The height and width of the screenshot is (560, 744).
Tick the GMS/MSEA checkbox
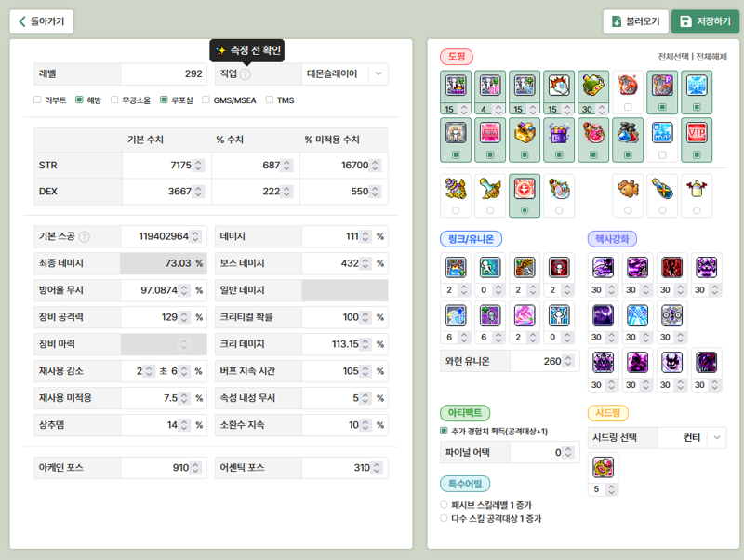(206, 100)
